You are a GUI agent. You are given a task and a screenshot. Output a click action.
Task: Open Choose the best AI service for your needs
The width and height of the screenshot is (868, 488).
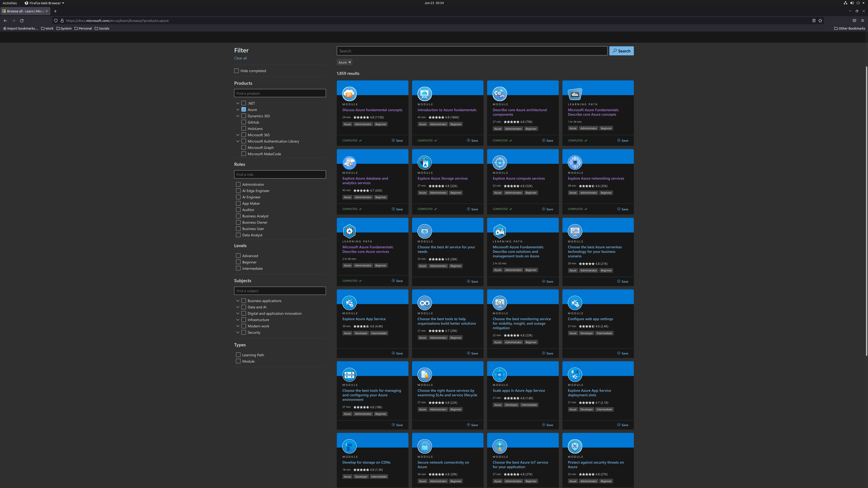pyautogui.click(x=446, y=249)
